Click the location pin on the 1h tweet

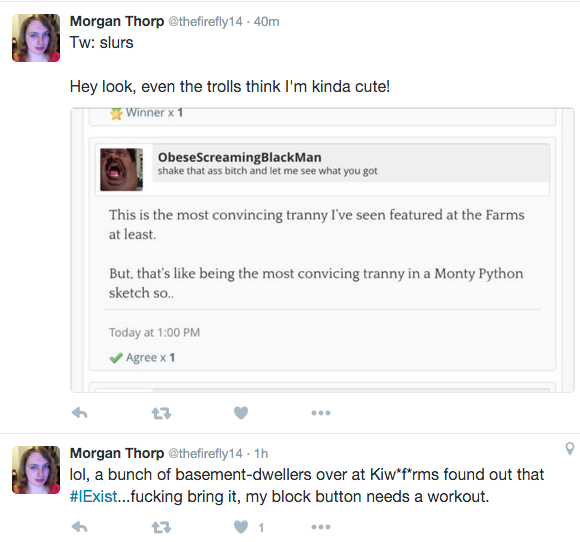pyautogui.click(x=570, y=448)
